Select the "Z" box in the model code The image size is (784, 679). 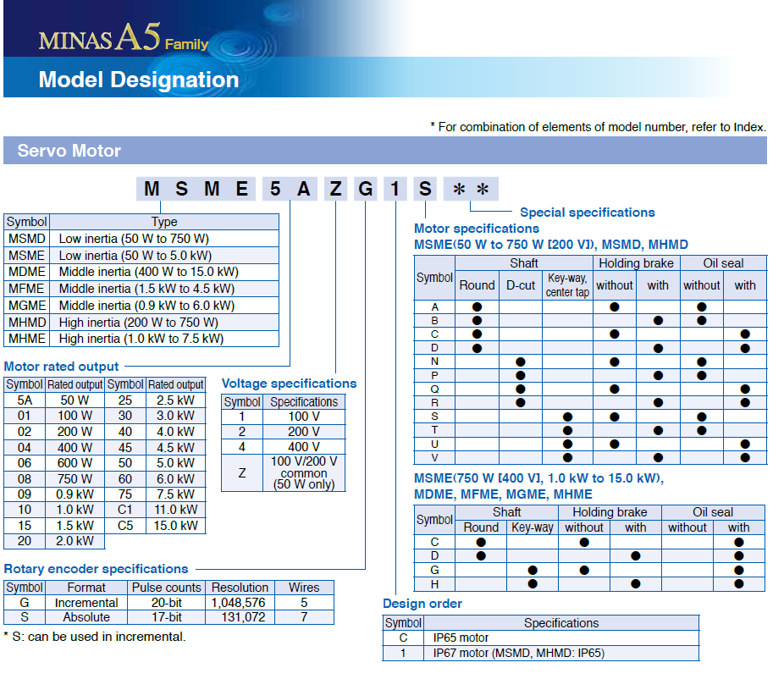tap(335, 189)
